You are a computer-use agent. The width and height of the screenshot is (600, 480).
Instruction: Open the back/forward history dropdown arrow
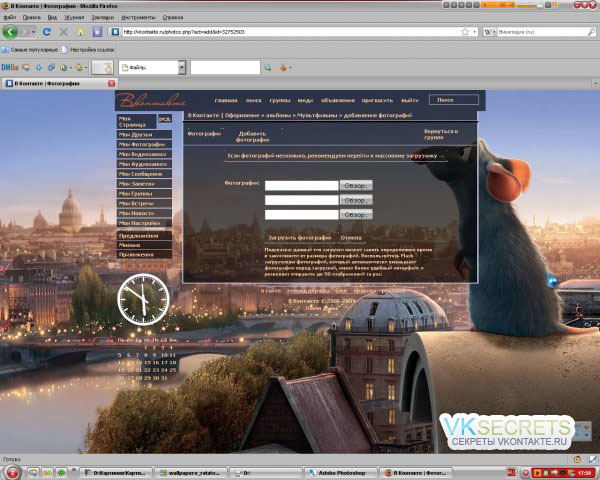(34, 32)
